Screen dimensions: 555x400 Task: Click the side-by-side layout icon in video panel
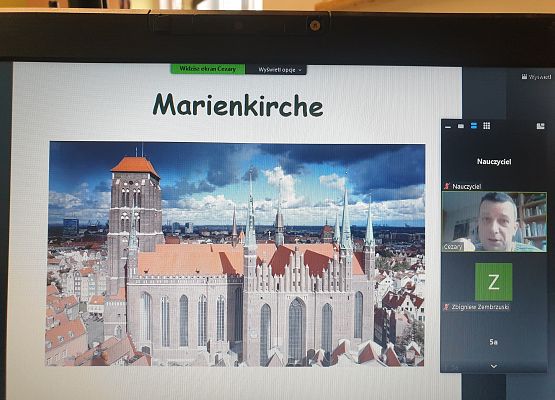(540, 126)
